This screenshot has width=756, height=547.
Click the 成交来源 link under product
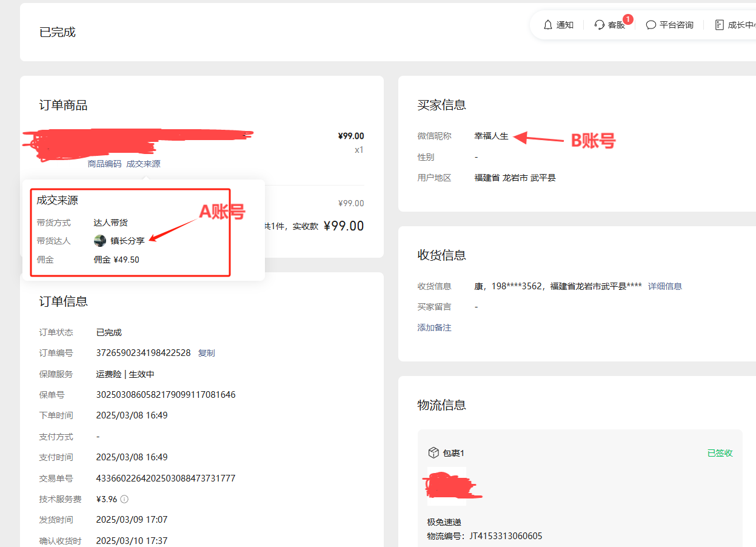[x=143, y=164]
